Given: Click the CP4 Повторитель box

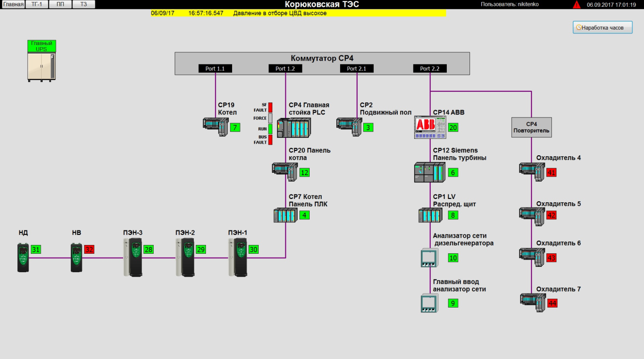Looking at the screenshot, I should [532, 127].
